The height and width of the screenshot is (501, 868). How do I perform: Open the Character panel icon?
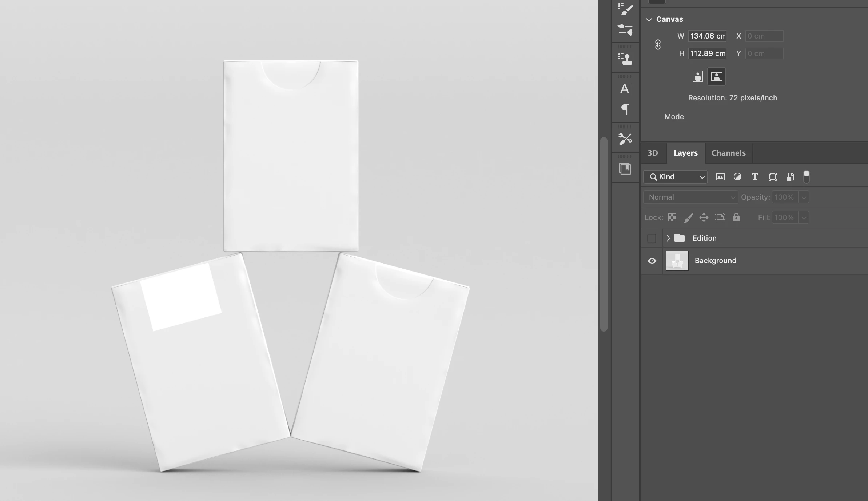pyautogui.click(x=625, y=89)
